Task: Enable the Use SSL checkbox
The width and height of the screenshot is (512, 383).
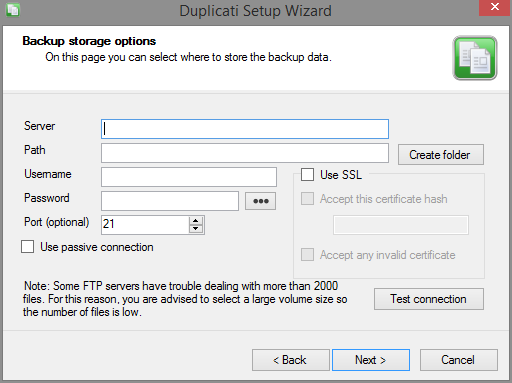Action: coord(307,175)
